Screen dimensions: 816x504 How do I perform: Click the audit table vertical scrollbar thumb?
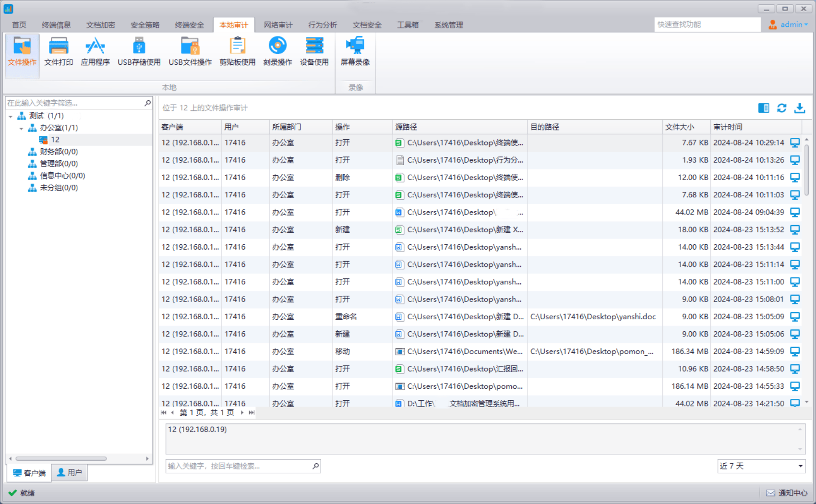pyautogui.click(x=806, y=169)
